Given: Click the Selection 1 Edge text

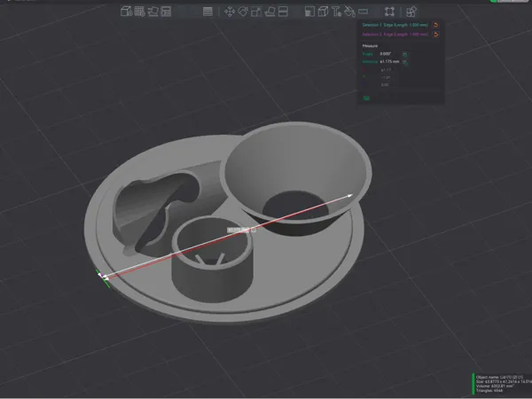Looking at the screenshot, I should 395,25.
